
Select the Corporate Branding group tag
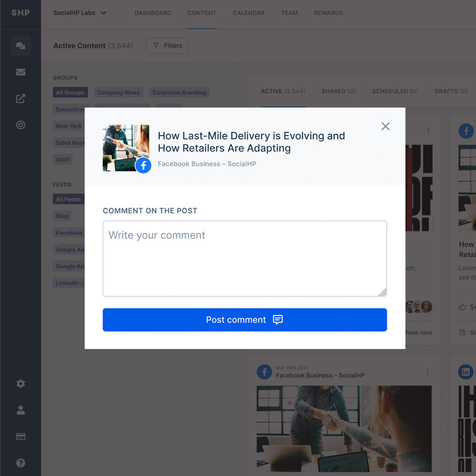(x=179, y=93)
